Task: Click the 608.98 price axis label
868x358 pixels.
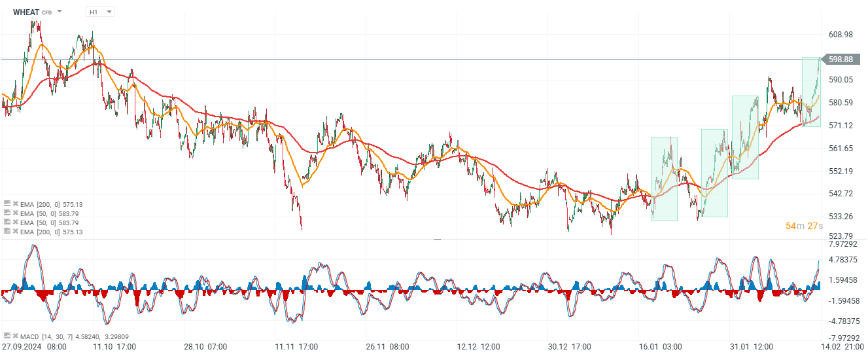Action: click(x=841, y=35)
